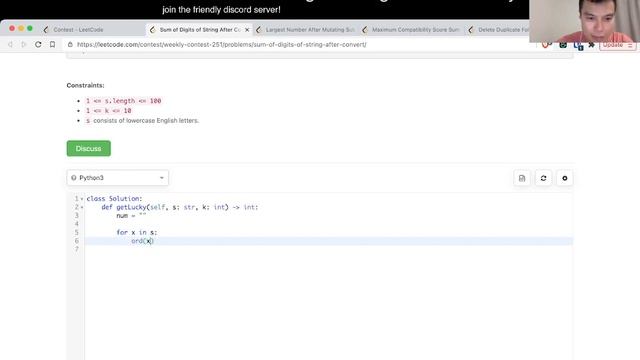Collapse the def getLucky fold arrow

(82, 207)
